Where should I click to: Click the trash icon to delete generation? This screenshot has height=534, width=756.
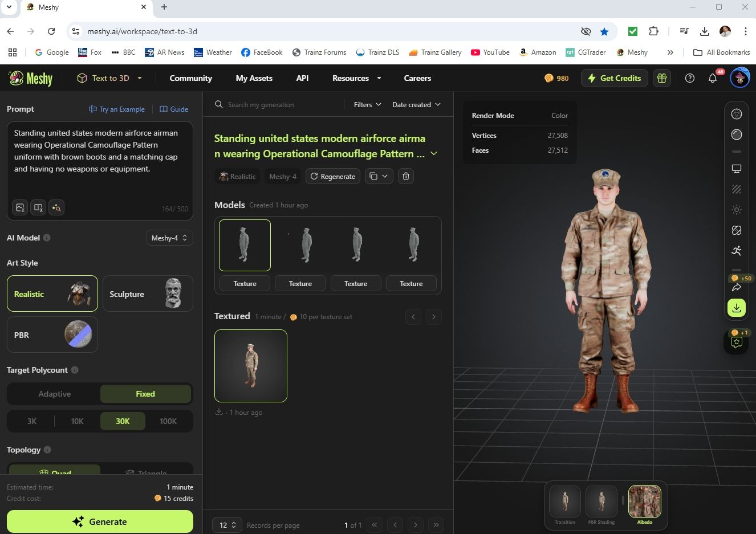(406, 176)
